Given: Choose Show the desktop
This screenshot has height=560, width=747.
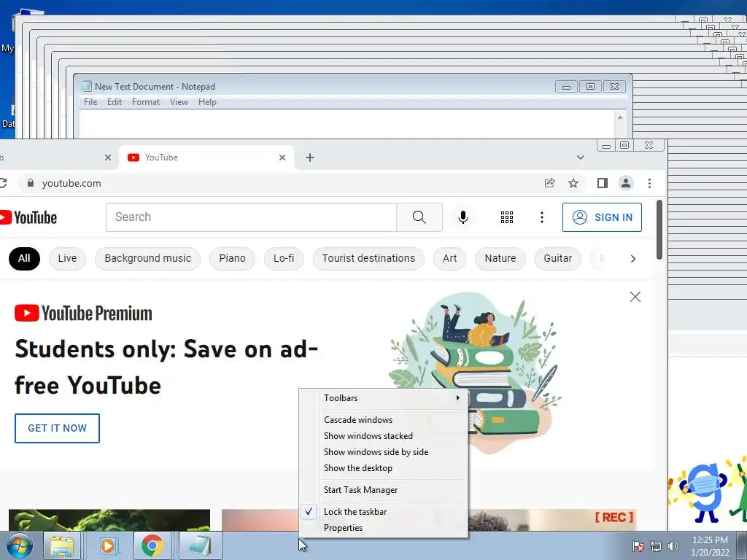Looking at the screenshot, I should click(x=384, y=468).
